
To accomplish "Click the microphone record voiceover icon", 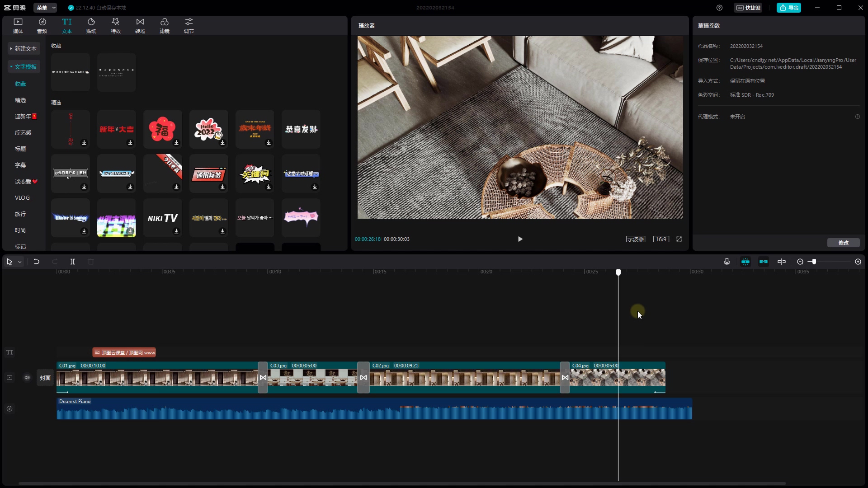I will 727,262.
